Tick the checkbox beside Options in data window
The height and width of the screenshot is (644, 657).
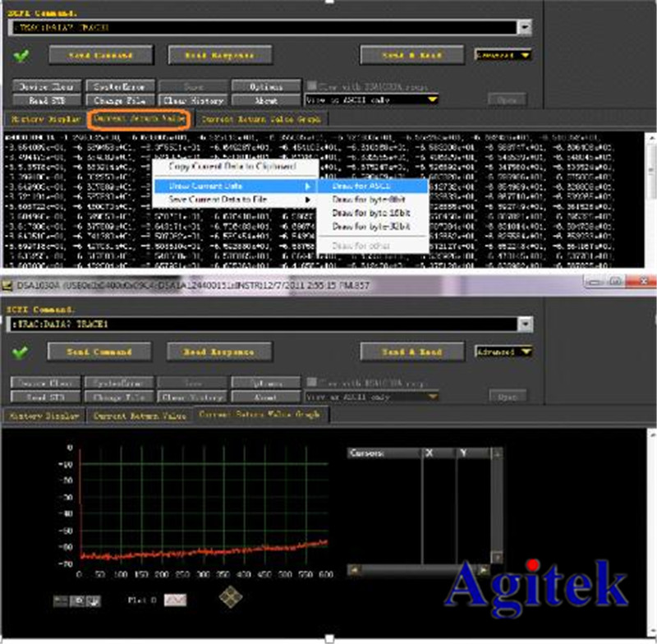311,86
